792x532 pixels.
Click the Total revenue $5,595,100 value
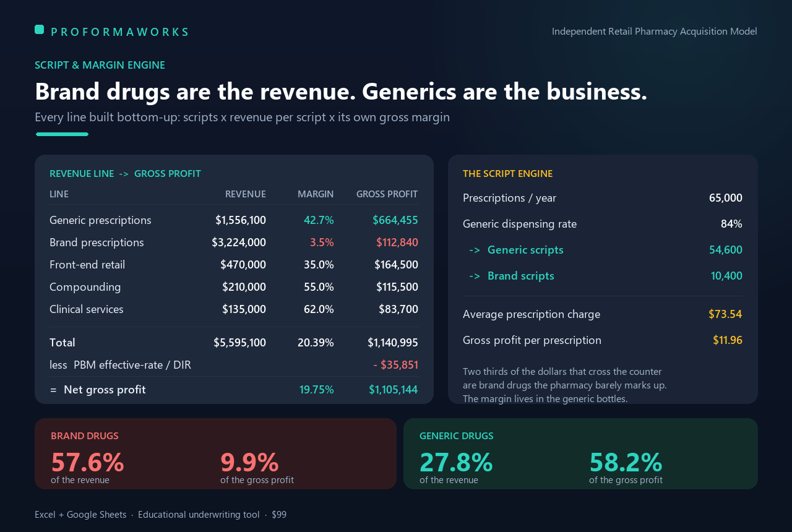(240, 343)
